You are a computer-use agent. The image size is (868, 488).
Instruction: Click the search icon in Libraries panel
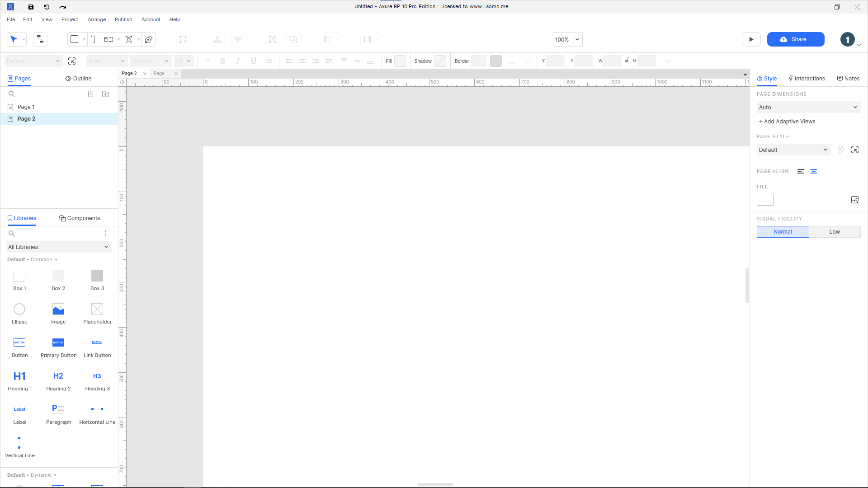tap(12, 234)
